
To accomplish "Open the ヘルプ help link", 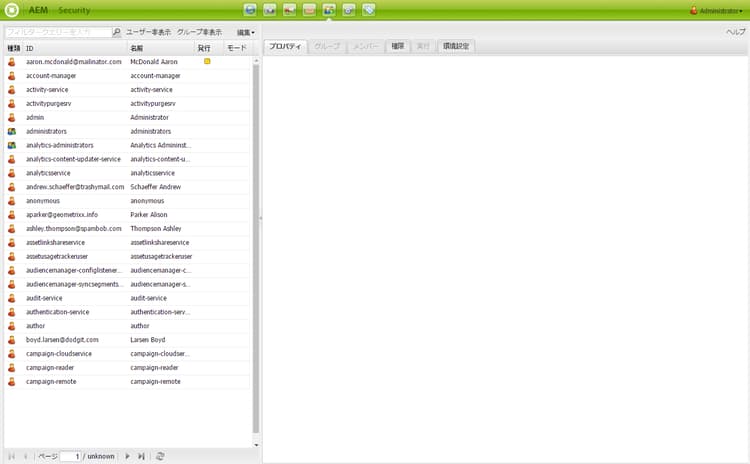I will click(x=735, y=32).
